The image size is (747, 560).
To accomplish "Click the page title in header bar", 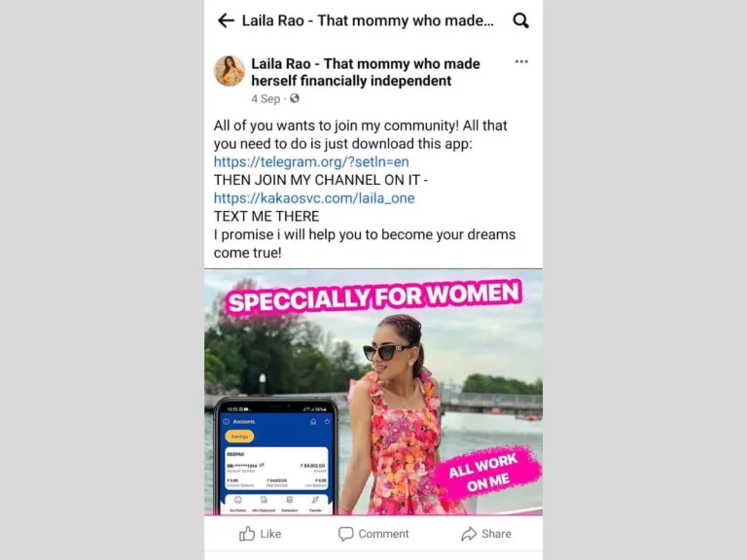I will coord(368,20).
